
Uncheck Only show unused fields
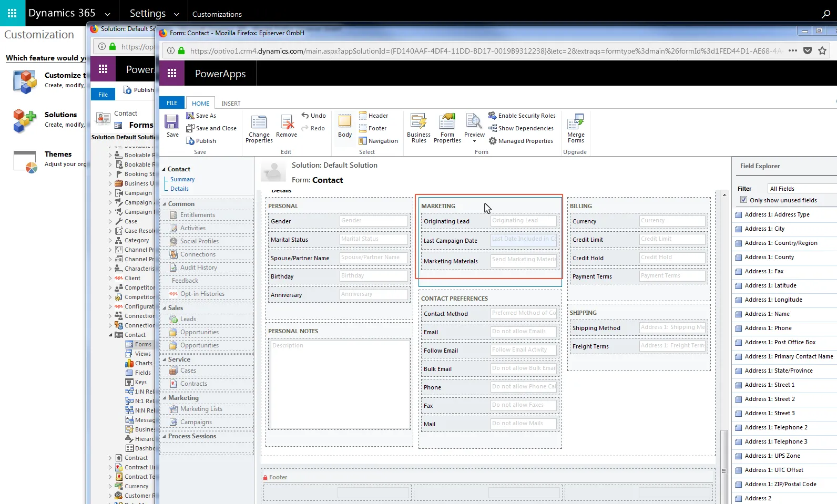tap(743, 200)
